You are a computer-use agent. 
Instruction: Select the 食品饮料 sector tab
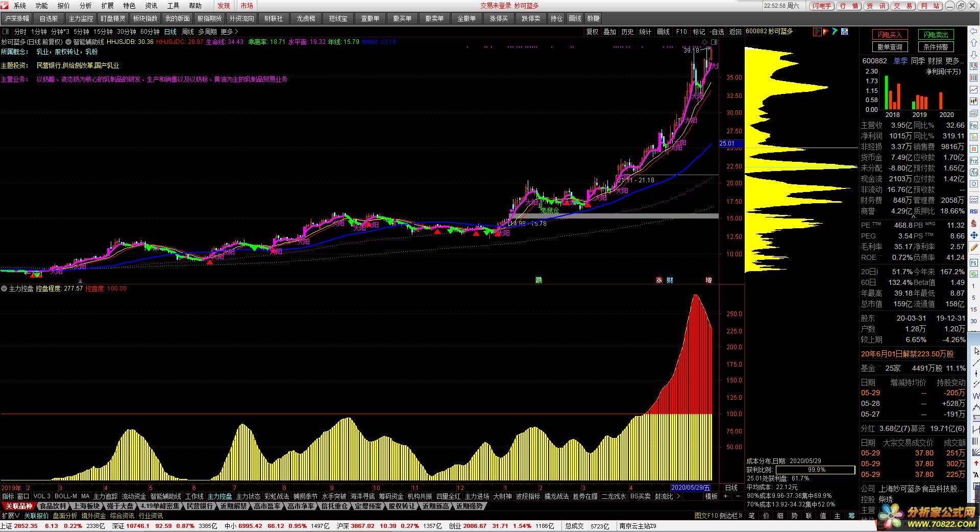(53, 506)
